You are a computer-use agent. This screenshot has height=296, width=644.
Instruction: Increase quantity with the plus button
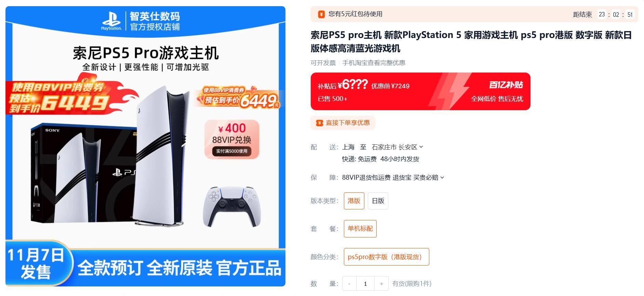tap(381, 284)
